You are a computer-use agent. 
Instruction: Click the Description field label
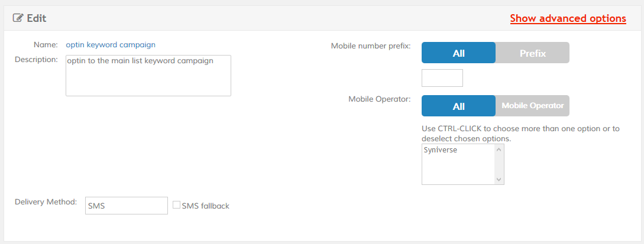pyautogui.click(x=36, y=60)
